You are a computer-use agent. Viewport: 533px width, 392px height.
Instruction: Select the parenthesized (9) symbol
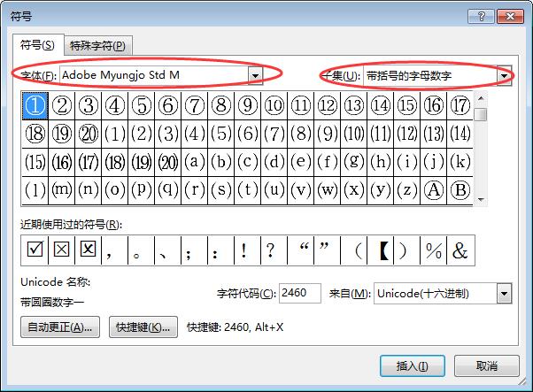click(328, 134)
